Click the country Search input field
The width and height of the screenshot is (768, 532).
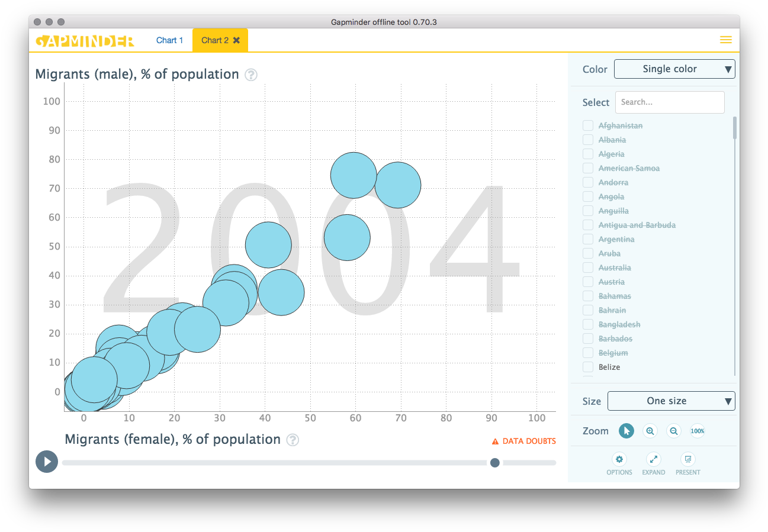pos(670,102)
